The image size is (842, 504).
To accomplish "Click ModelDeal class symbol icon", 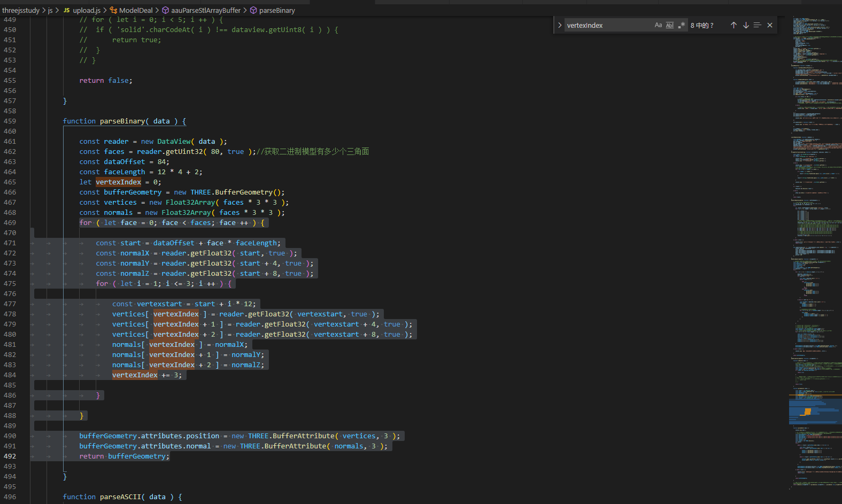I will [113, 10].
